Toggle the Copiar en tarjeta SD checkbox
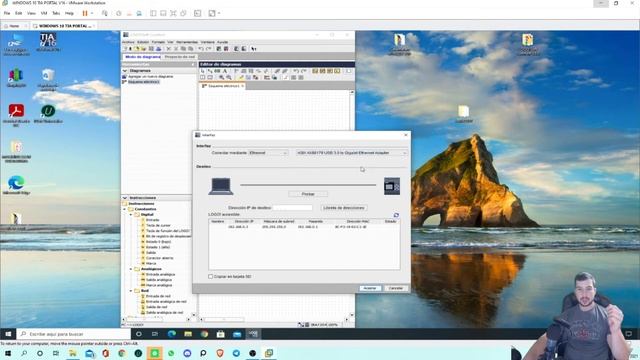Viewport: 640px width, 360px height. tap(211, 276)
